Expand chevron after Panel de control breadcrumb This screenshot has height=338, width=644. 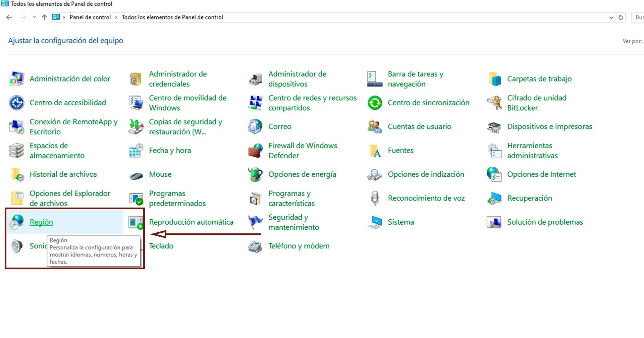[x=116, y=17]
